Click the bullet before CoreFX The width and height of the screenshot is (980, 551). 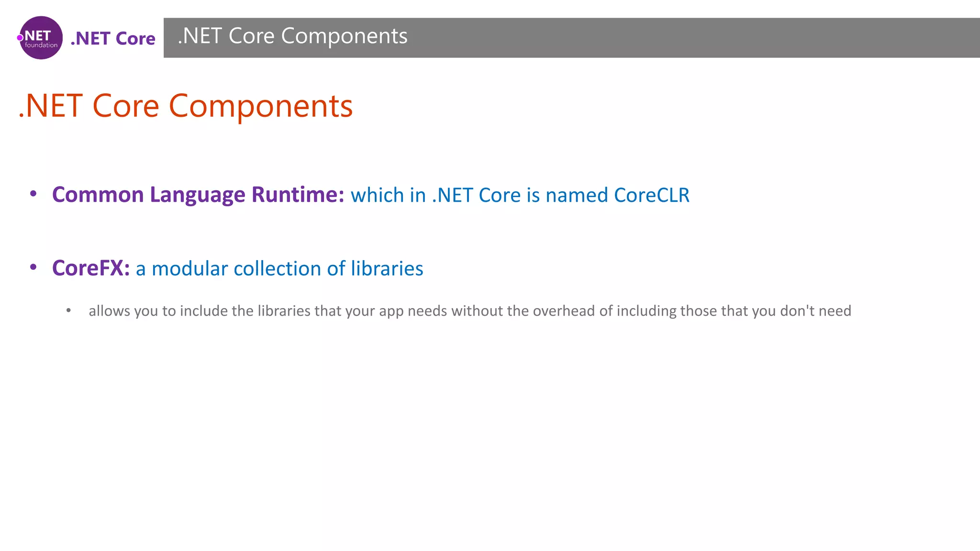tap(33, 267)
